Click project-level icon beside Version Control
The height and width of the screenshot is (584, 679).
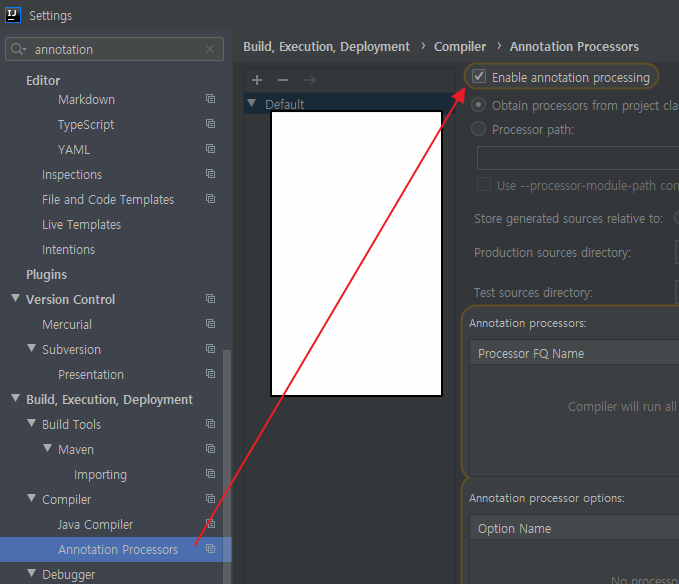pyautogui.click(x=210, y=299)
